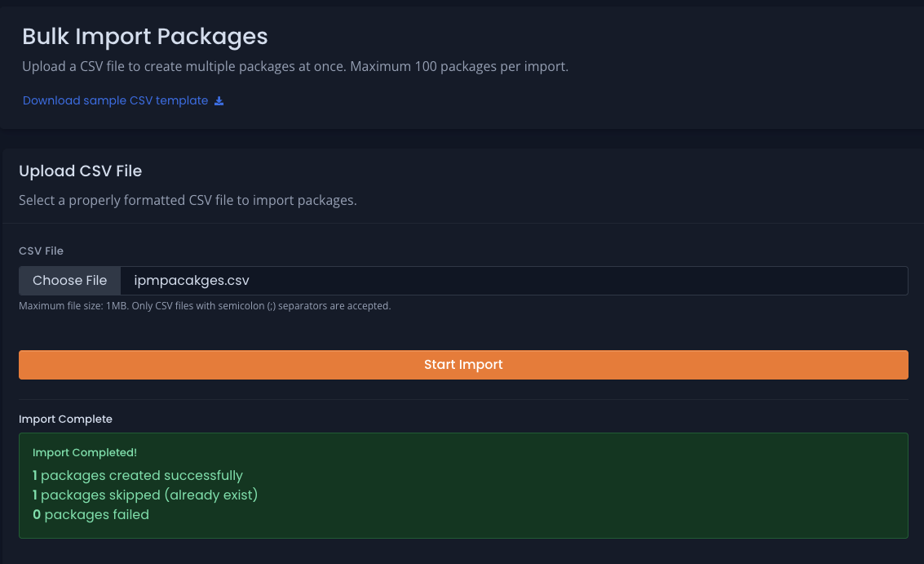Click the download icon beside the template link
The width and height of the screenshot is (924, 564).
point(219,101)
